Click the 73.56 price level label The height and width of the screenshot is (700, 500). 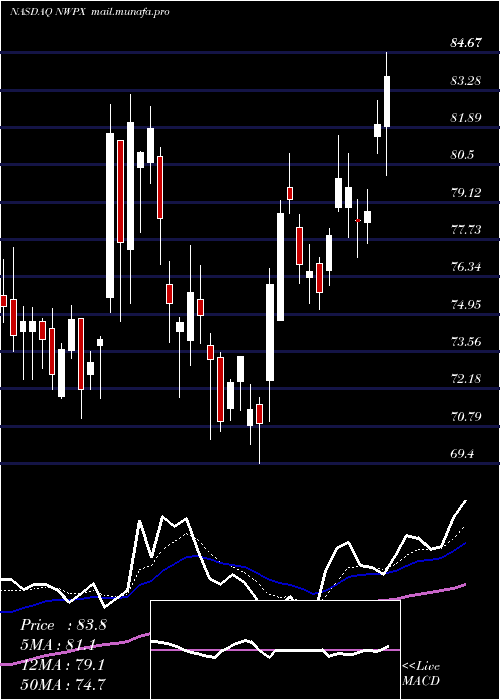(x=466, y=342)
